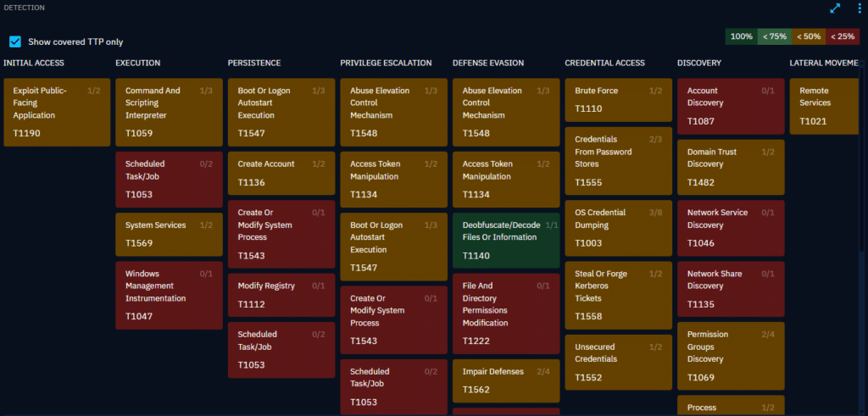The image size is (868, 416).
Task: Open Exploit Public-Facing Application T1190 card
Action: point(56,113)
